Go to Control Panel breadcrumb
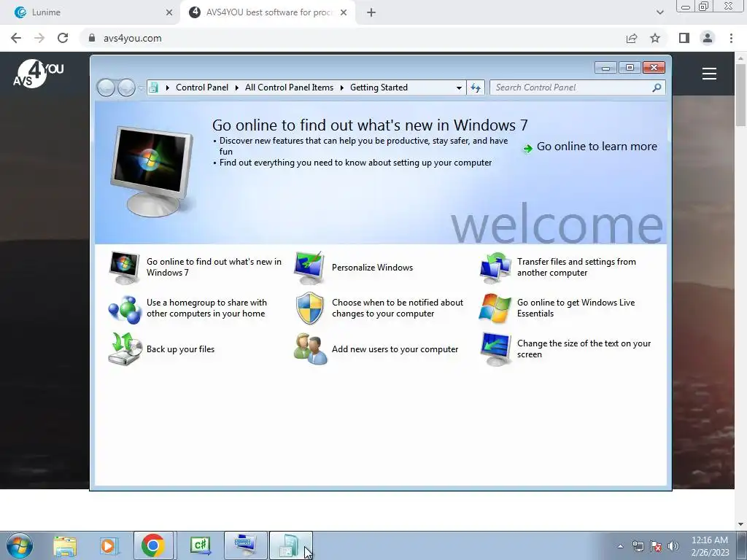747x560 pixels. coord(202,87)
